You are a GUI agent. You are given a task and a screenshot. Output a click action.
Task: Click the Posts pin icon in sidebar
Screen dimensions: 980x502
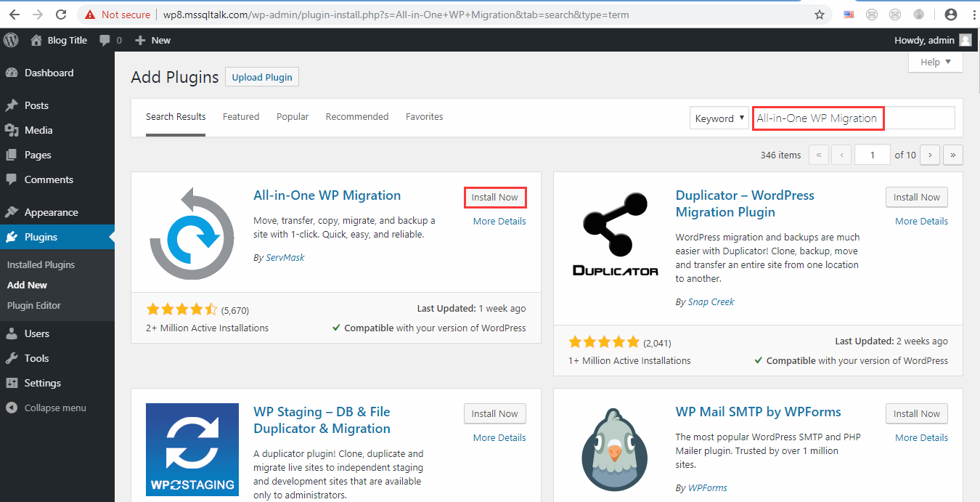12,105
